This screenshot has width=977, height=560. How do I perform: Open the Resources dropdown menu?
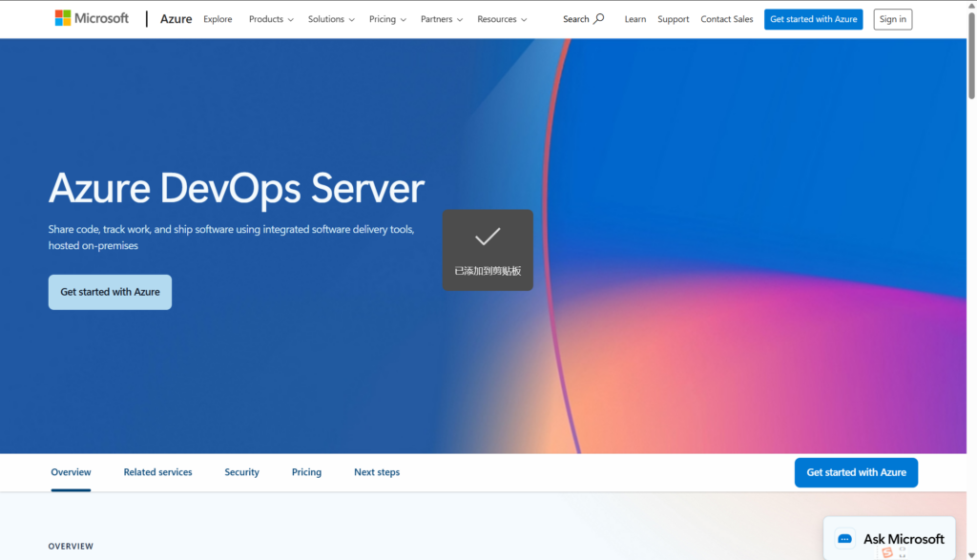[502, 19]
